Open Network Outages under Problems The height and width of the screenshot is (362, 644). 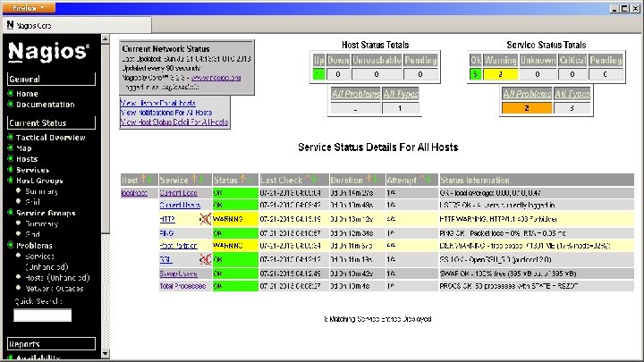pyautogui.click(x=55, y=289)
